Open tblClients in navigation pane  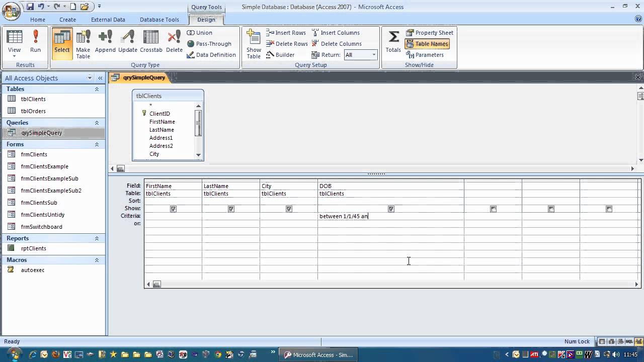pyautogui.click(x=33, y=99)
